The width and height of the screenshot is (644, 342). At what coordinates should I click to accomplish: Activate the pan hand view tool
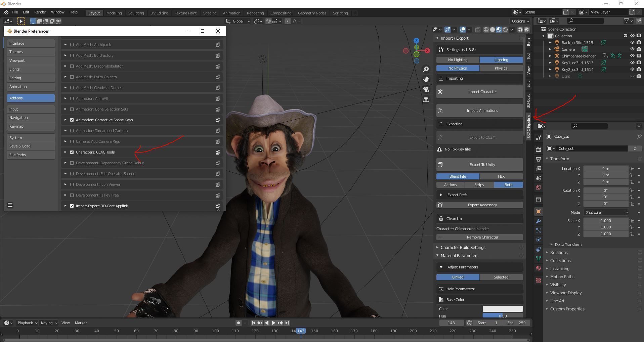[x=426, y=79]
